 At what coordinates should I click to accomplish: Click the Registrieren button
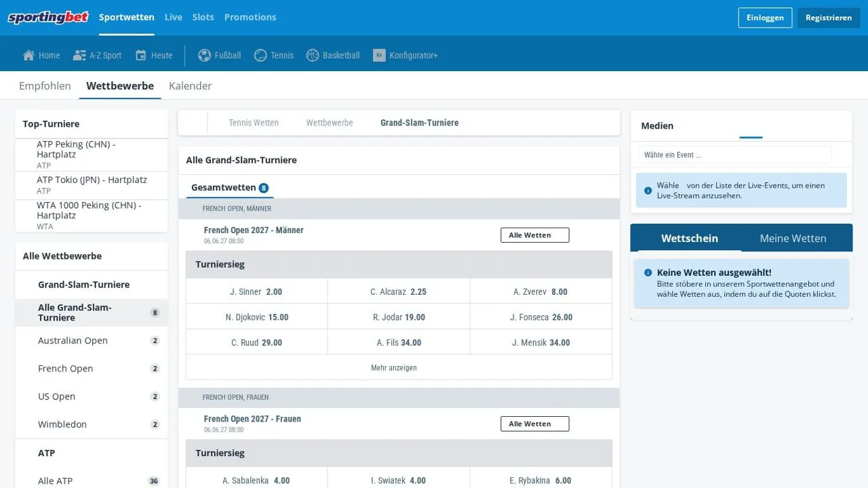pyautogui.click(x=829, y=18)
